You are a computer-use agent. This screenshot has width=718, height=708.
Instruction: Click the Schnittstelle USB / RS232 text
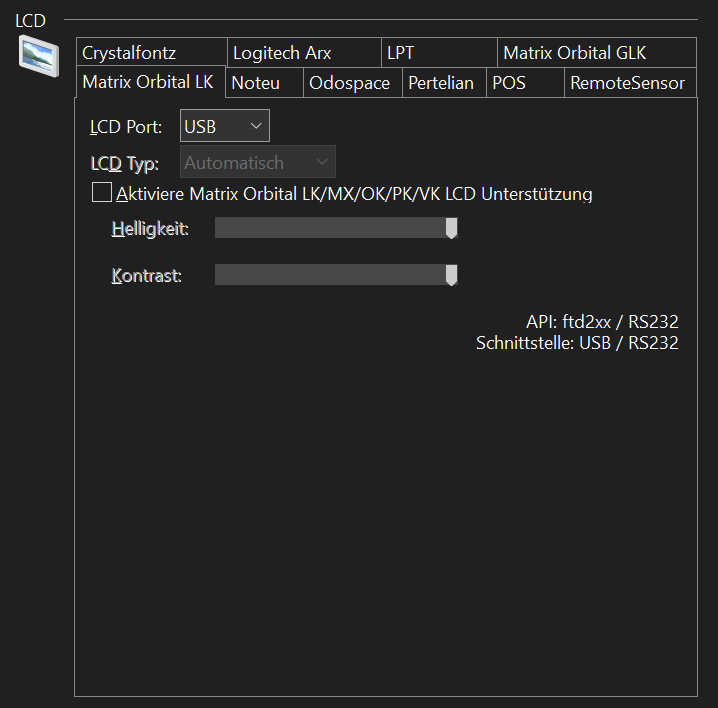click(x=577, y=343)
